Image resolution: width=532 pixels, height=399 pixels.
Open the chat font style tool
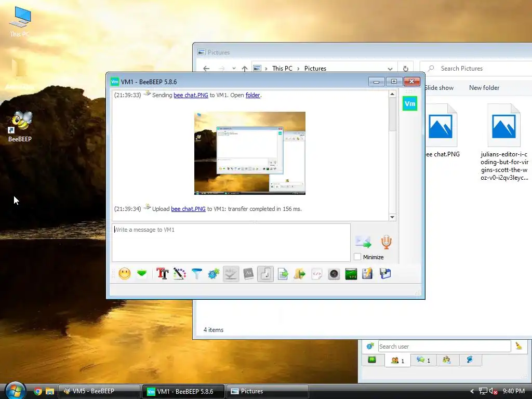pyautogui.click(x=162, y=273)
